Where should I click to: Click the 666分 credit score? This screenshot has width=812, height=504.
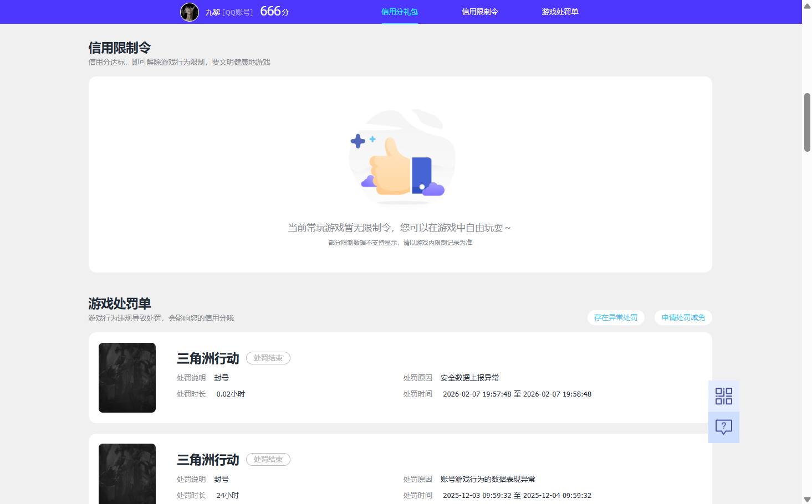coord(274,11)
